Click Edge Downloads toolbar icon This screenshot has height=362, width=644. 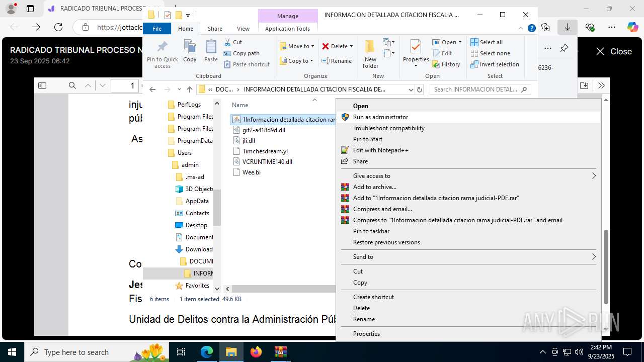(568, 27)
